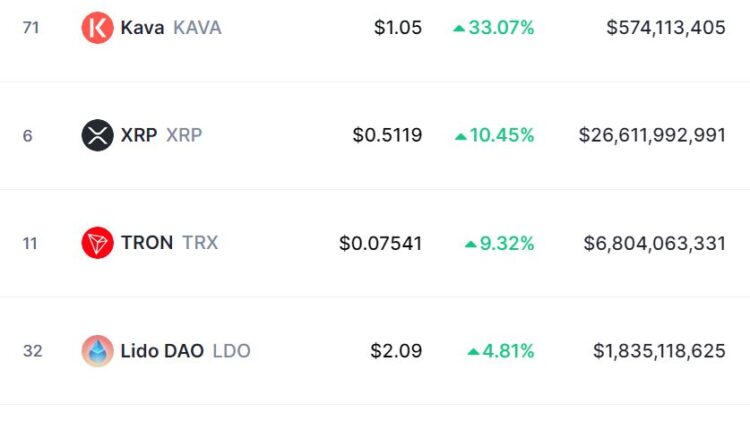The image size is (750, 430).
Task: Click Kava market cap $574,113,405
Action: coord(666,28)
